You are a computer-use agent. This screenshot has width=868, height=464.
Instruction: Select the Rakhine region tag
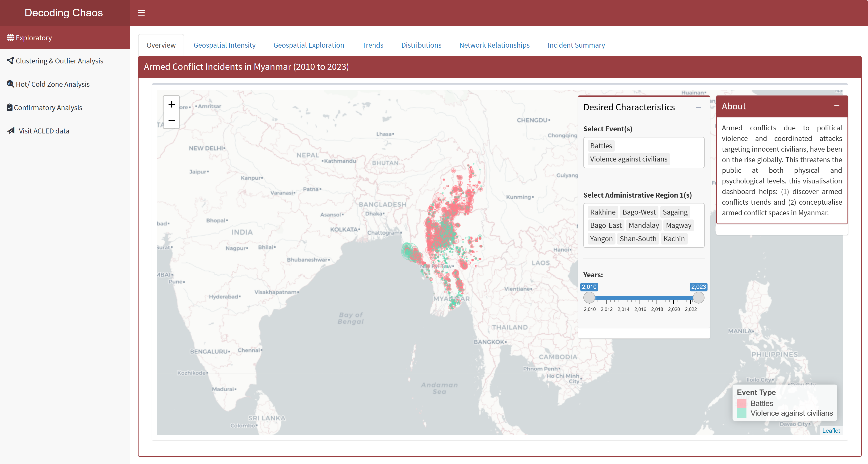(x=603, y=212)
